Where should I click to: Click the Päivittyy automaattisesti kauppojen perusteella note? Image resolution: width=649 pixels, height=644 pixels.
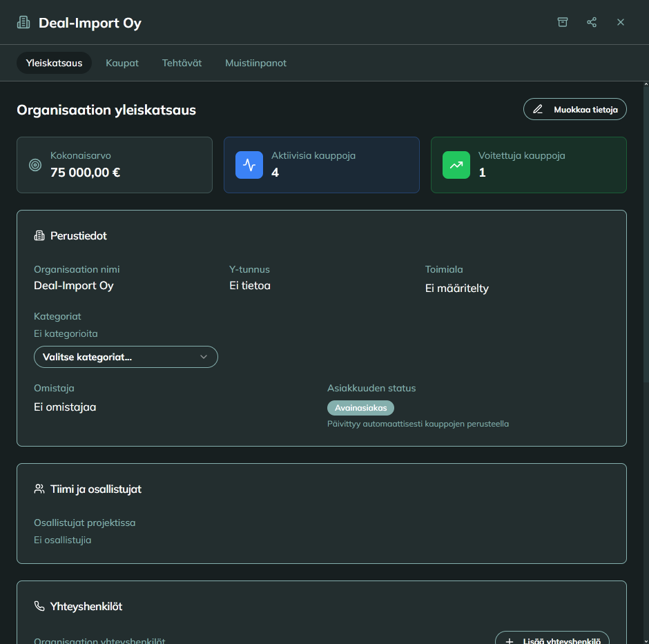point(418,424)
